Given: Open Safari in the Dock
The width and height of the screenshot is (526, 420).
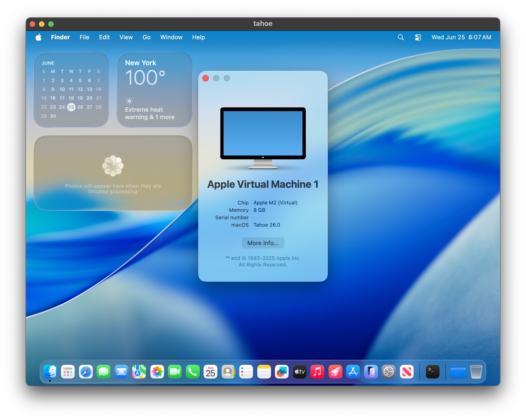Looking at the screenshot, I should [86, 371].
